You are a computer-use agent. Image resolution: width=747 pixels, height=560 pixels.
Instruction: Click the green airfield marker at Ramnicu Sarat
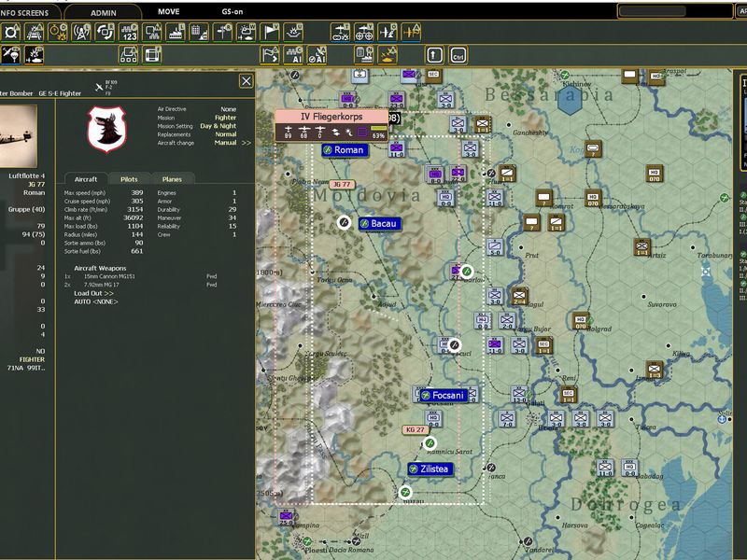point(430,442)
